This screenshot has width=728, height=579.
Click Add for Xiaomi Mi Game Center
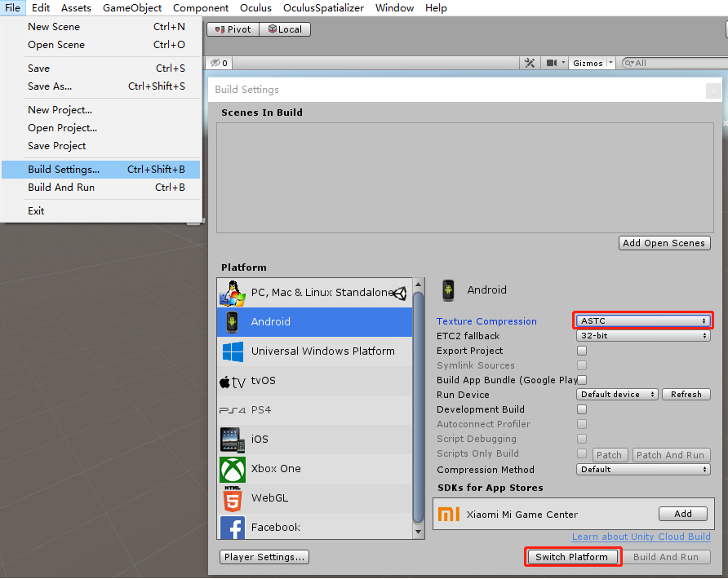682,514
